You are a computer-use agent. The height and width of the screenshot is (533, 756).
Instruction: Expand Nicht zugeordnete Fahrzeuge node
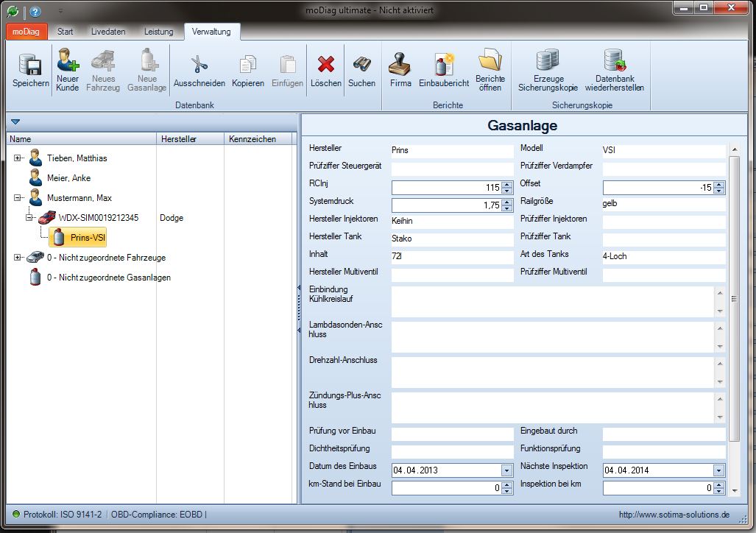(18, 258)
